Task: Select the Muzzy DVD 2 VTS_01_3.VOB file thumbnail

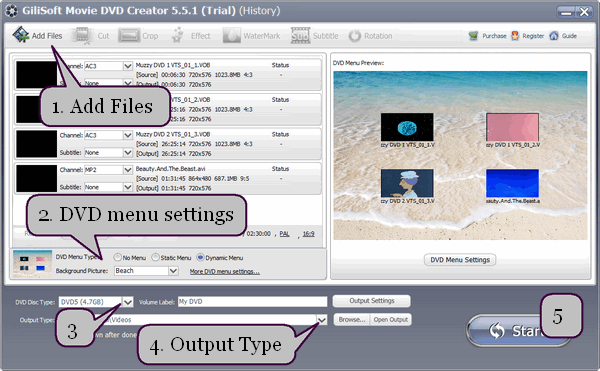Action: pos(36,144)
